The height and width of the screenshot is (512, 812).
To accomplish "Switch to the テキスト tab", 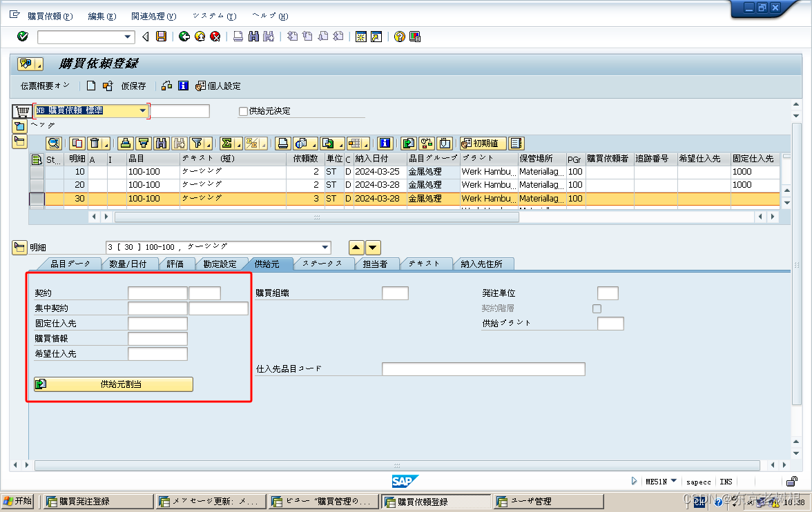I will (x=425, y=263).
